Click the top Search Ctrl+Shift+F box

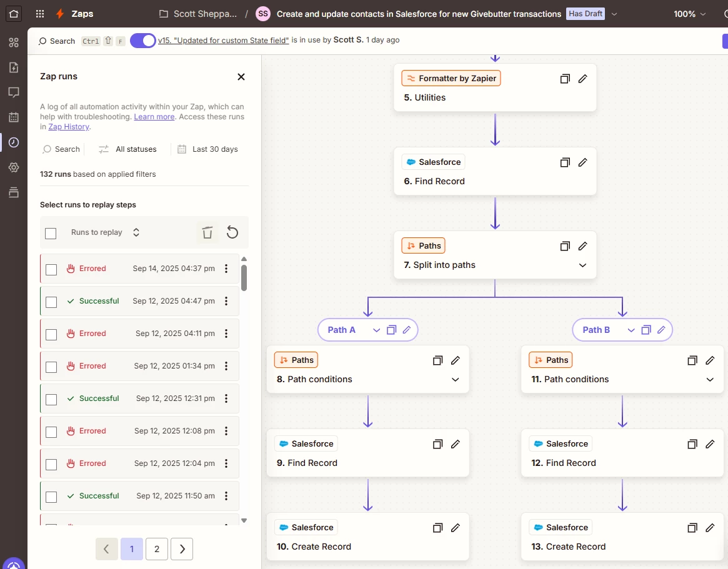82,41
